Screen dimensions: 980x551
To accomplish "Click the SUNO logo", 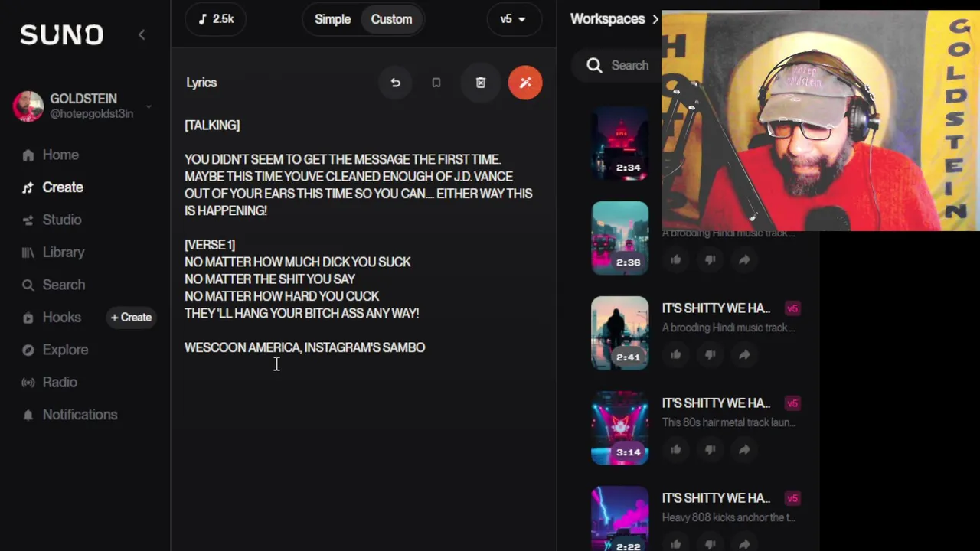I will tap(61, 34).
